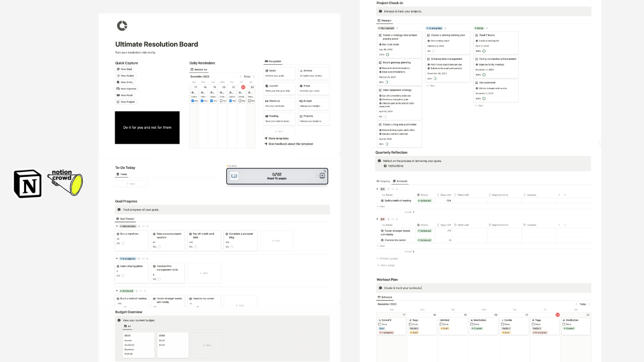Select the Schedule tab in Workout Plan
This screenshot has width=644, height=362.
pos(385,297)
